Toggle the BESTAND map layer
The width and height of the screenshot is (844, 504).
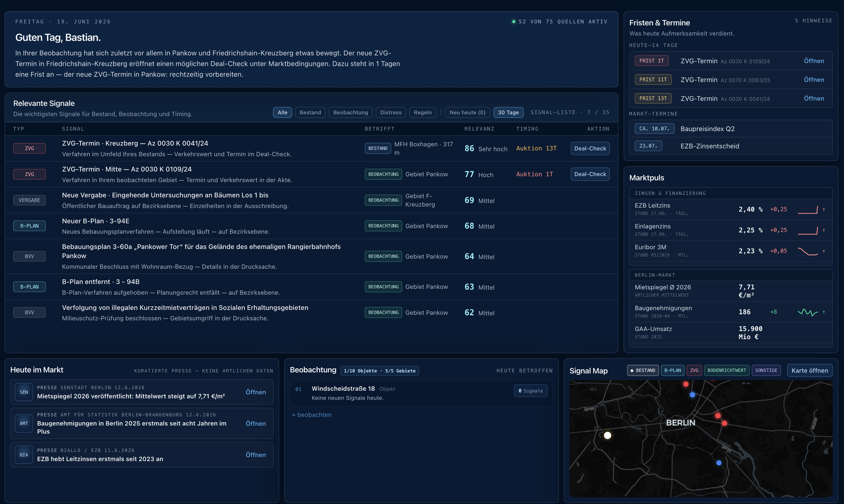(x=643, y=370)
